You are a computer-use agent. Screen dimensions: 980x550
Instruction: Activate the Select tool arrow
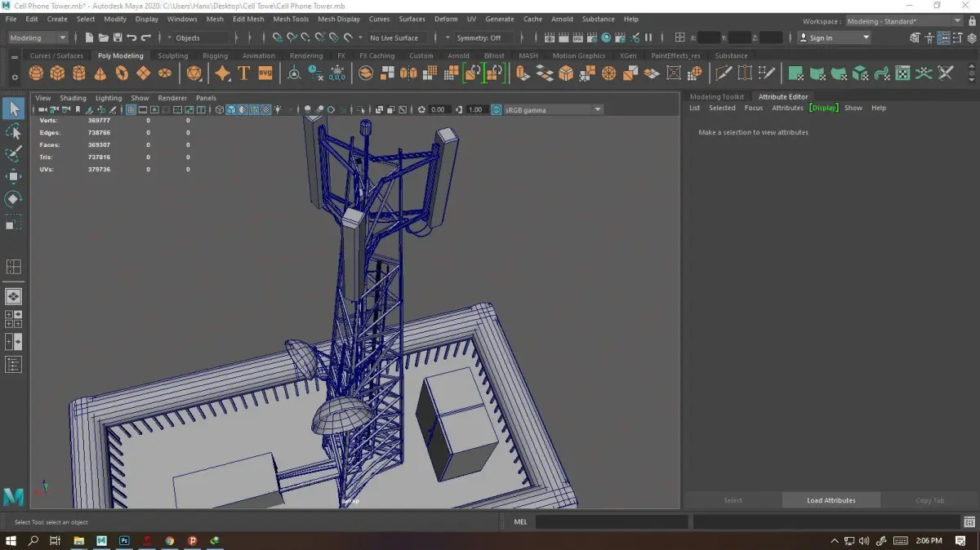pos(14,109)
